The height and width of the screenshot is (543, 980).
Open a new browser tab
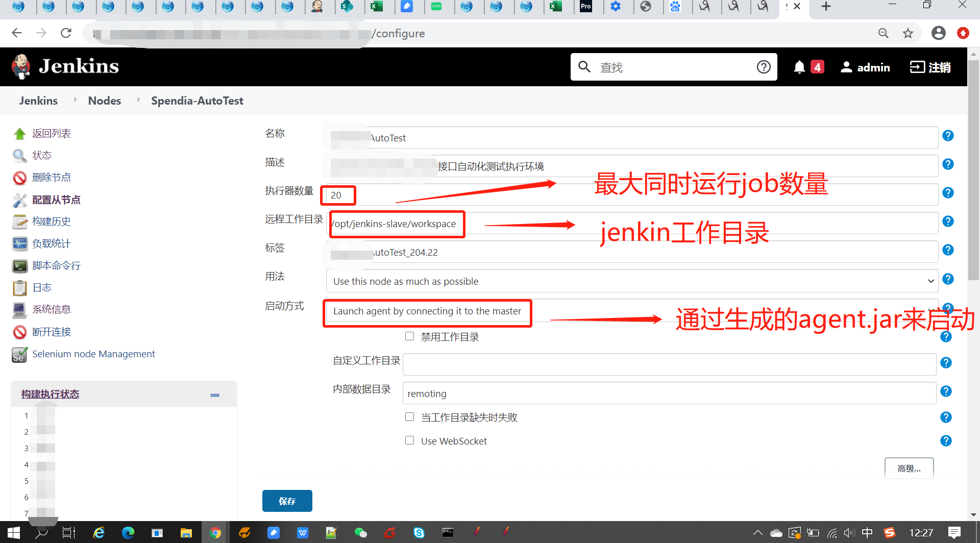point(826,7)
